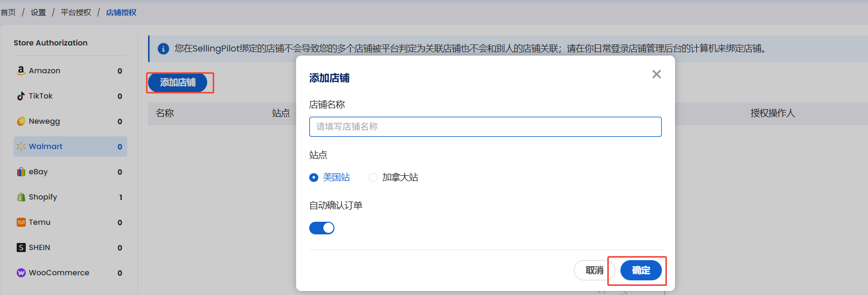868x295 pixels.
Task: Click the 自动确认订单 label
Action: pos(336,206)
